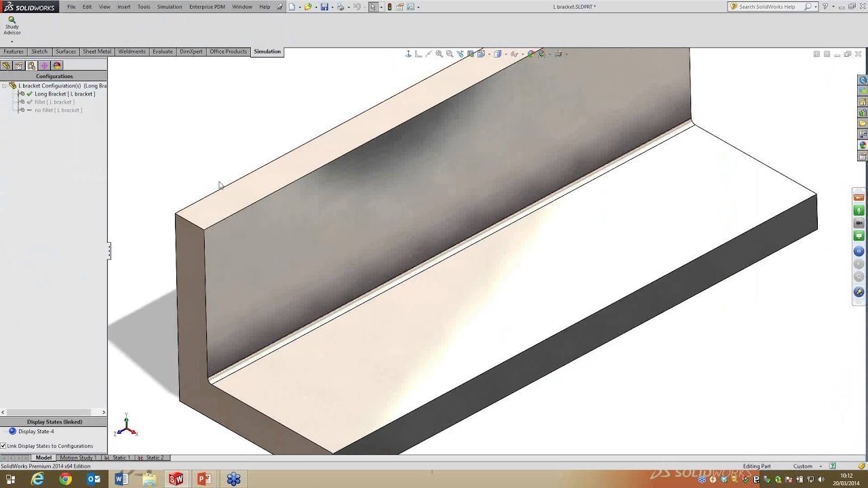Open the Study Advisor tool

(12, 25)
